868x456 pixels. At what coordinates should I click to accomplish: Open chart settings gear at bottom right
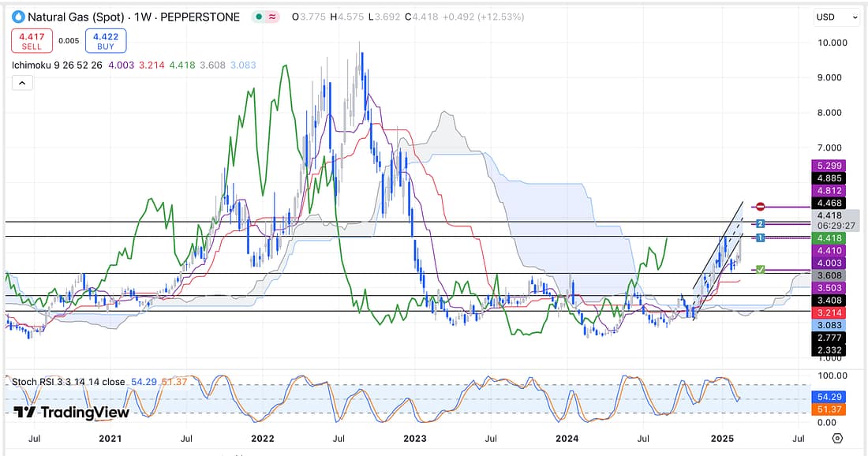(x=837, y=438)
